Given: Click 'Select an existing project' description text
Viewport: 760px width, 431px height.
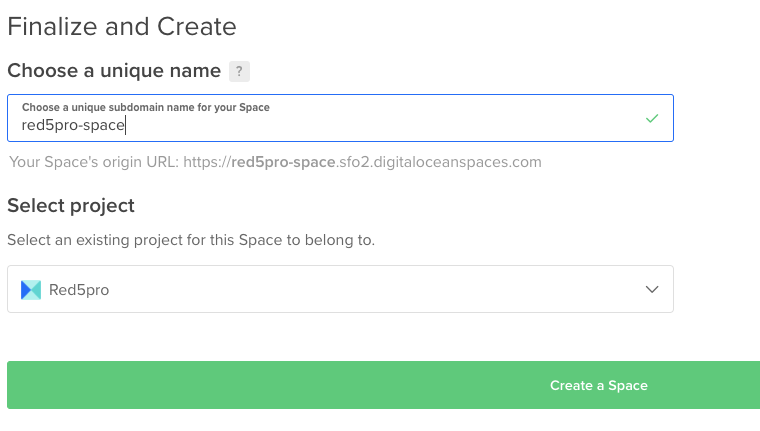Looking at the screenshot, I should [191, 240].
